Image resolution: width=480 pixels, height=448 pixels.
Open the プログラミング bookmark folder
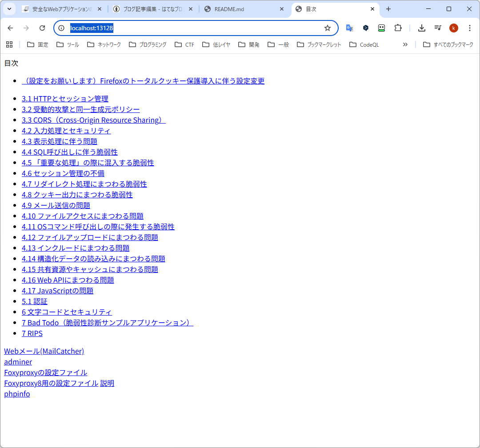[148, 45]
